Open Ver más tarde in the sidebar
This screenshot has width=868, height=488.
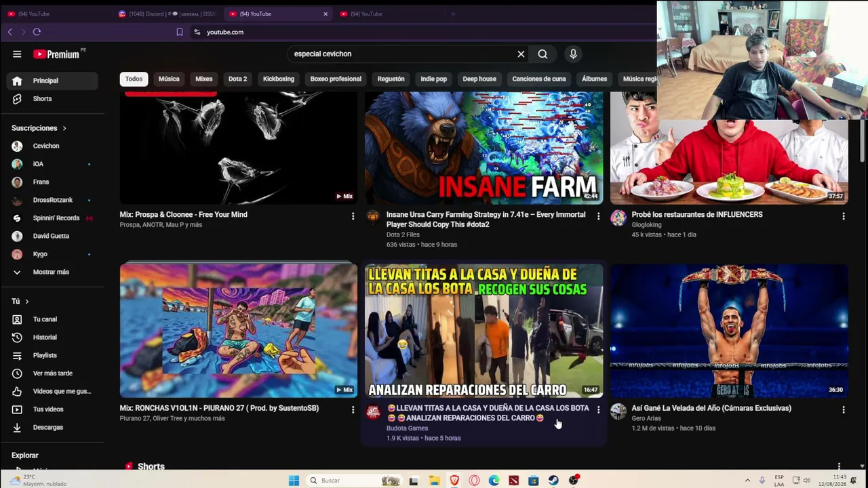coord(53,373)
